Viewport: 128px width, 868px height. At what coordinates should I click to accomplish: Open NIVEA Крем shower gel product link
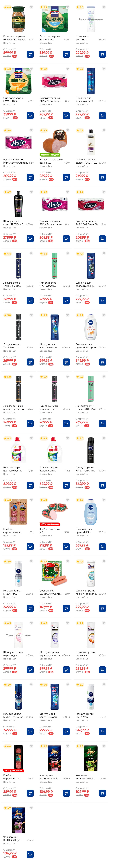[86, 346]
